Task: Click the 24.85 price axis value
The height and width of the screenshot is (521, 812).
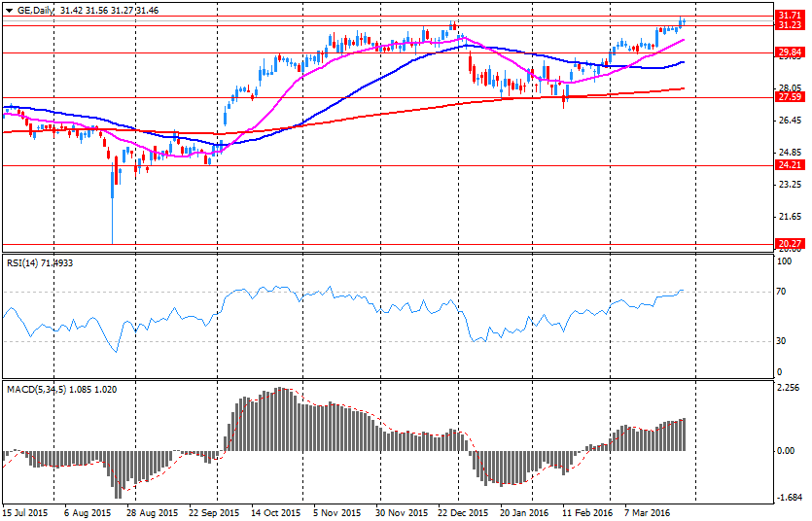Action: [790, 153]
